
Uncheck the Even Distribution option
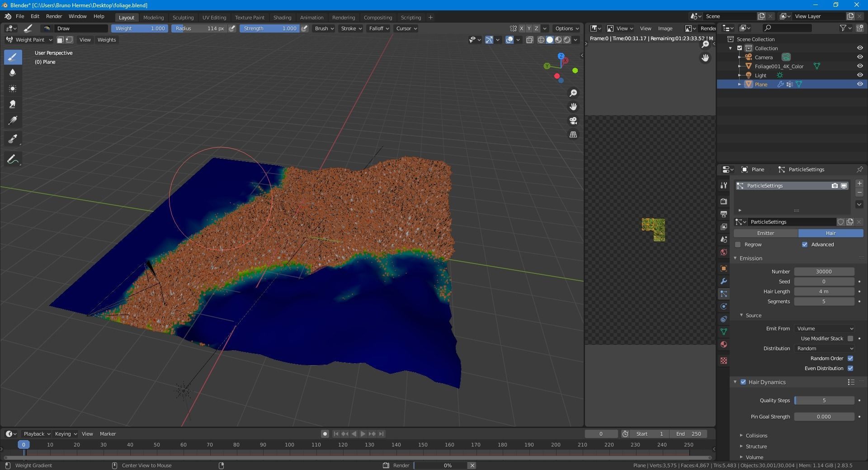(850, 368)
